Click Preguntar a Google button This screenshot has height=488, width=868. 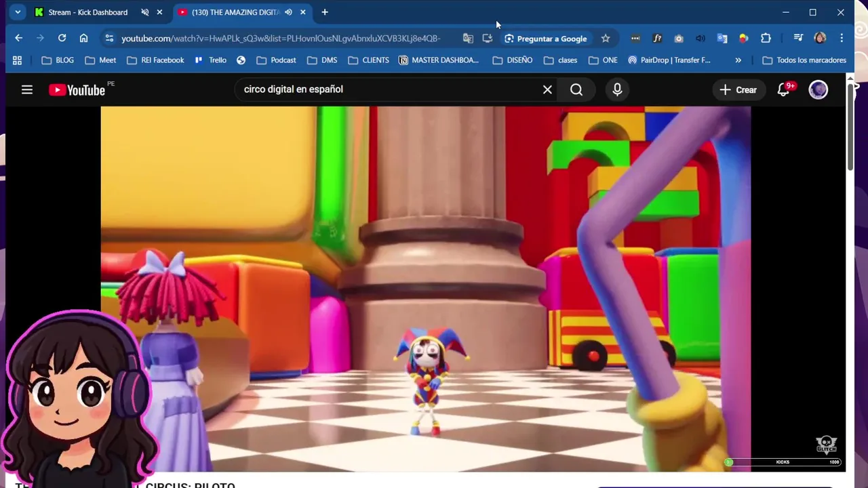click(546, 39)
